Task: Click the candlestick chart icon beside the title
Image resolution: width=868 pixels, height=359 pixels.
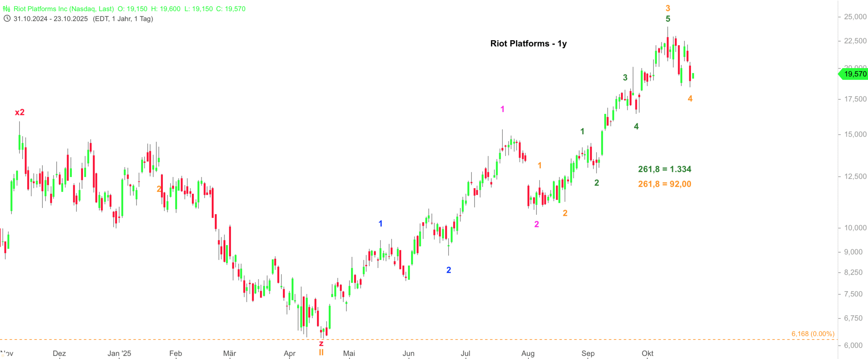Action: tap(7, 9)
